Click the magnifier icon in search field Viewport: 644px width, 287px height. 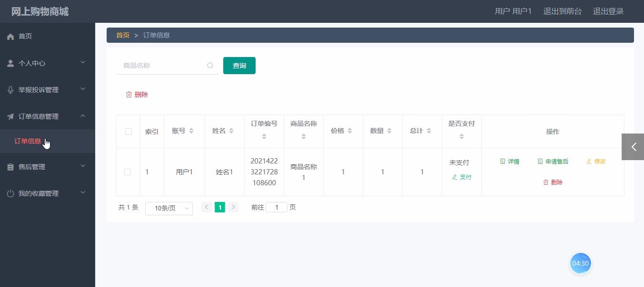[x=210, y=66]
